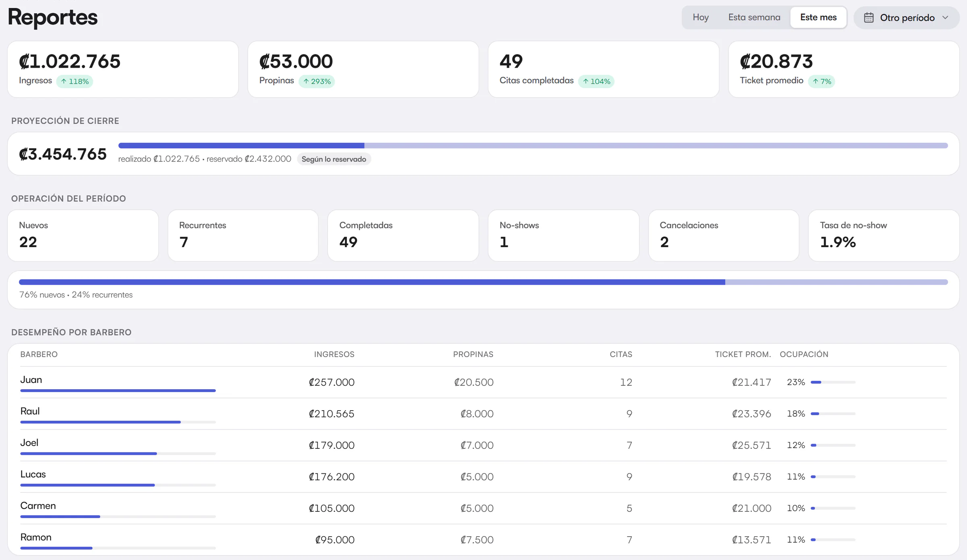Image resolution: width=967 pixels, height=560 pixels.
Task: Click the Según lo reservado tag
Action: [334, 159]
